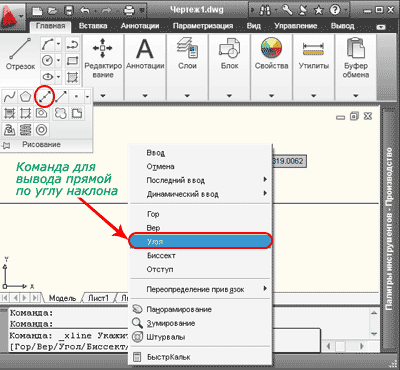Open the Динамический ввод submenu
Viewport: 400px width, 370px height.
[x=201, y=194]
